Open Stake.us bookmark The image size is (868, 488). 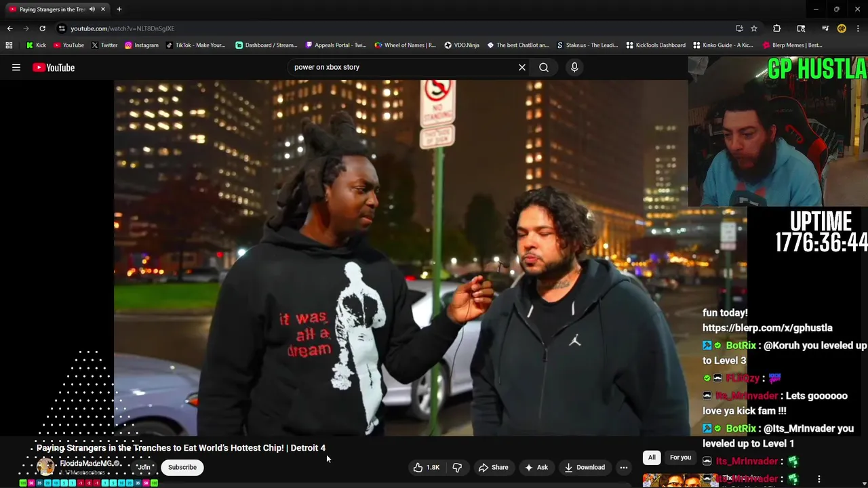pos(587,45)
